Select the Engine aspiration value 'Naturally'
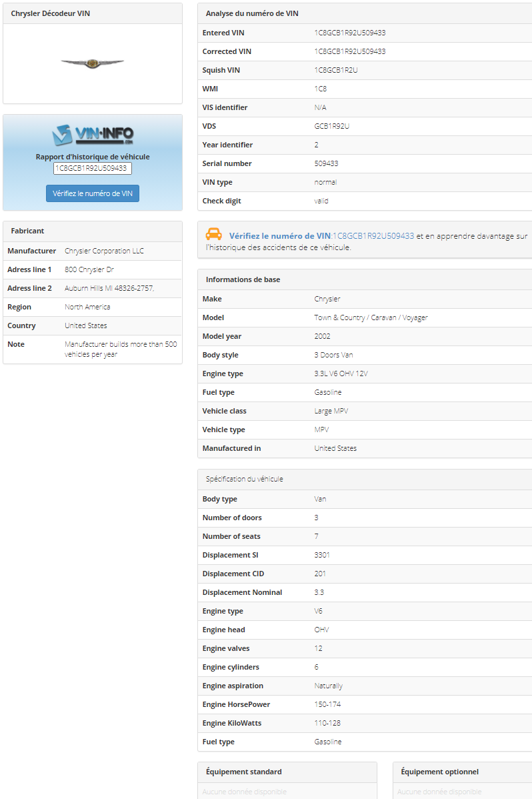 pos(329,686)
